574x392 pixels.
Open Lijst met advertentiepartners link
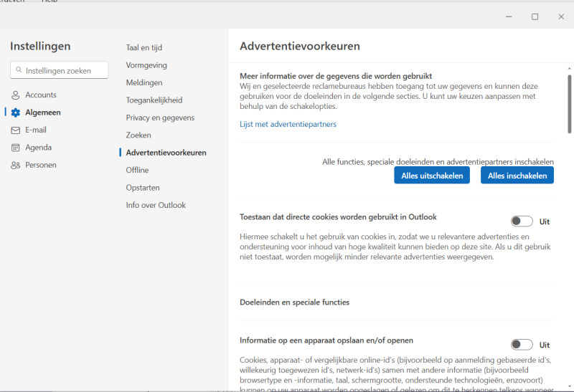click(288, 124)
